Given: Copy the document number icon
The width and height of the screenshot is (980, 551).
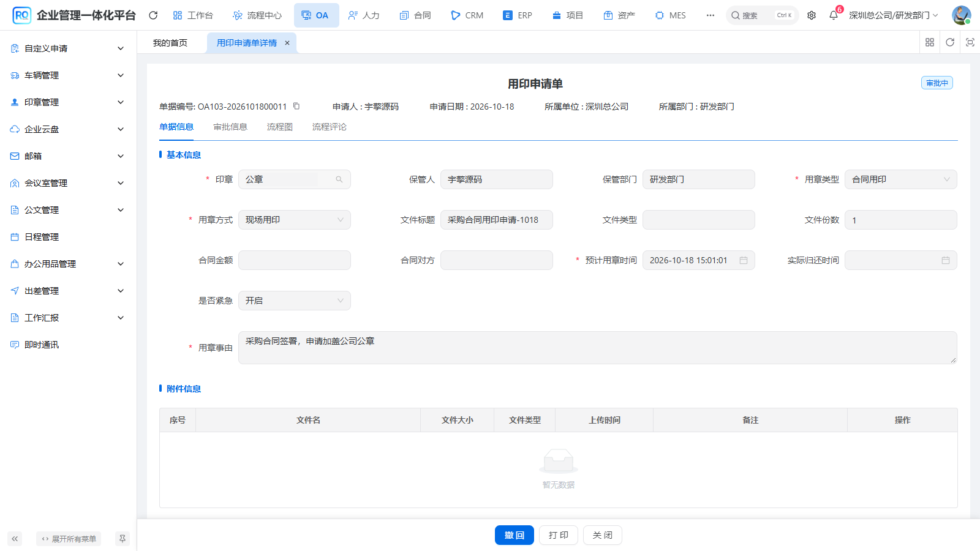Looking at the screenshot, I should click(296, 106).
